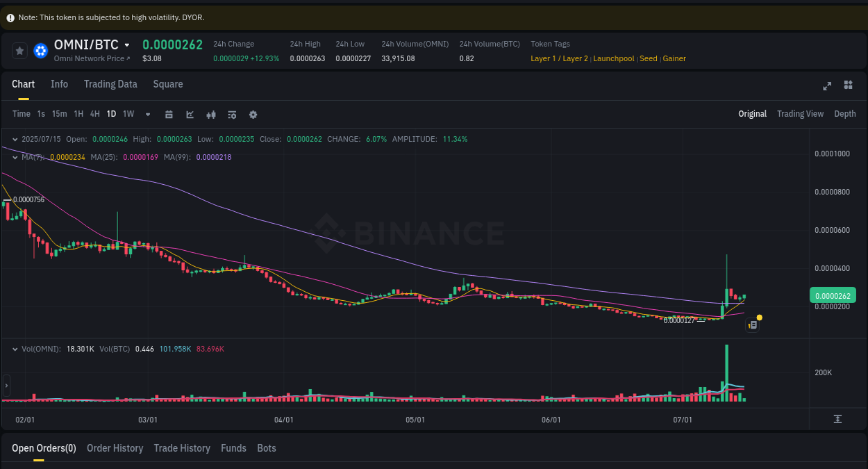
Task: Switch to the Trading Data tab
Action: 110,84
